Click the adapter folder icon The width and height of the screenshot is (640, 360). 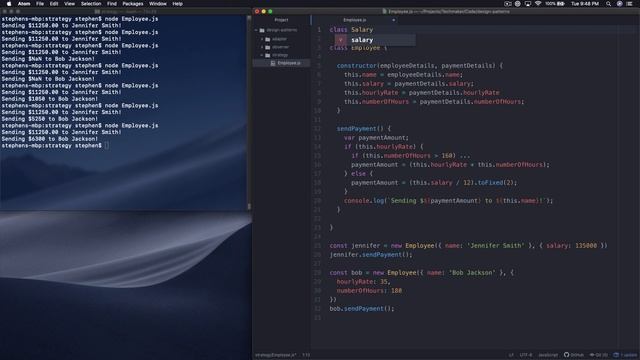coord(268,39)
